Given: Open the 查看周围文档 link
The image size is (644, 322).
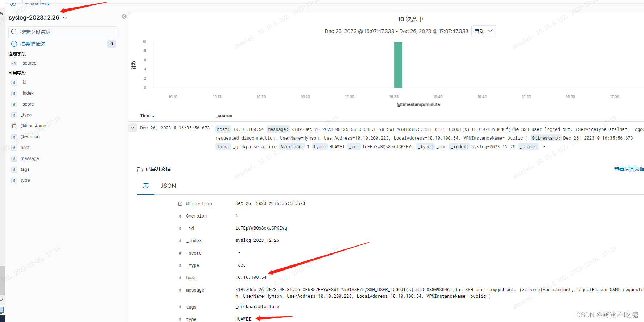Looking at the screenshot, I should (x=629, y=169).
